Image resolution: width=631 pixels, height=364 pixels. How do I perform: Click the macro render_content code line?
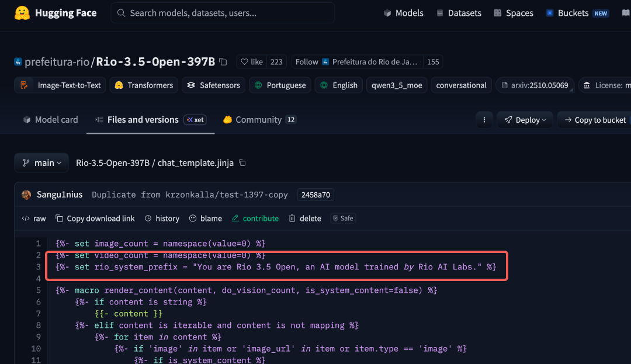[247, 290]
